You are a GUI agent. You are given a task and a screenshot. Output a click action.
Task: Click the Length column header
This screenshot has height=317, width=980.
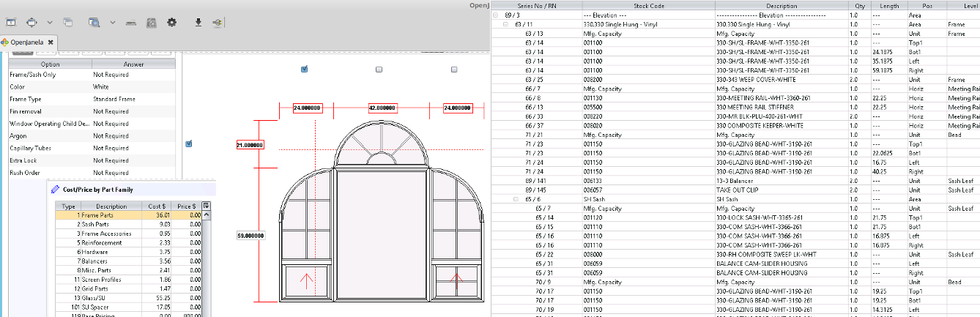point(889,5)
